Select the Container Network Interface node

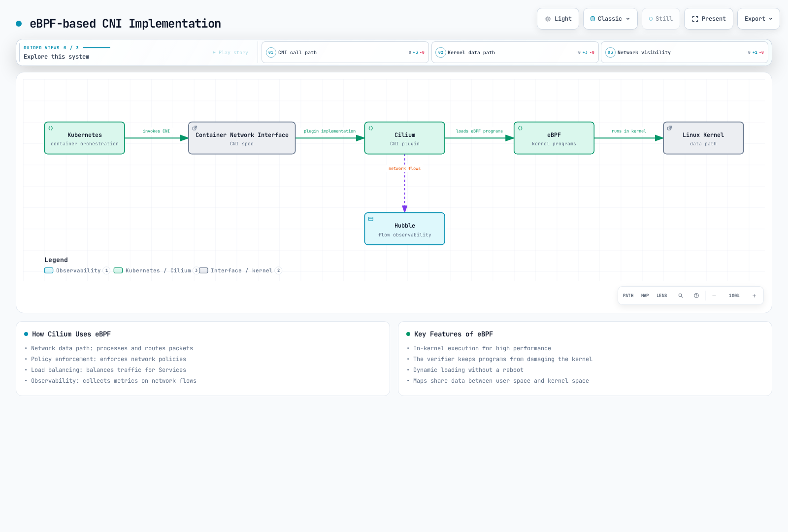[x=242, y=138]
